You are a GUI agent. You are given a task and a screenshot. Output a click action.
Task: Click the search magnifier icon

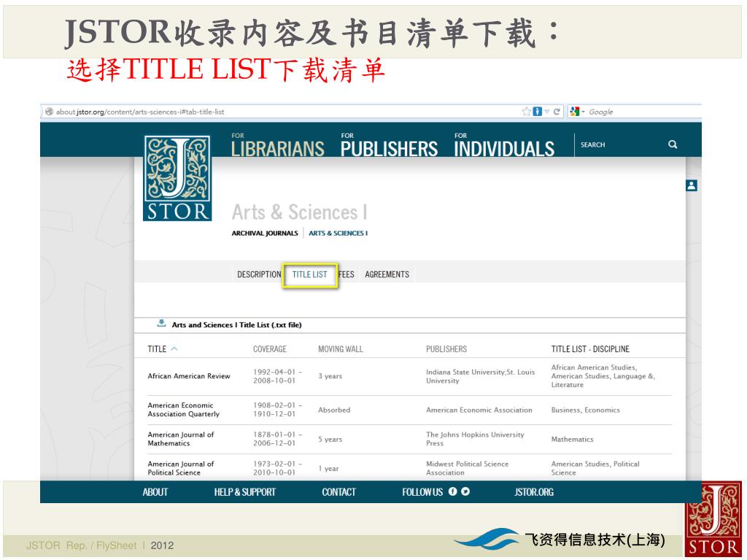pyautogui.click(x=672, y=144)
